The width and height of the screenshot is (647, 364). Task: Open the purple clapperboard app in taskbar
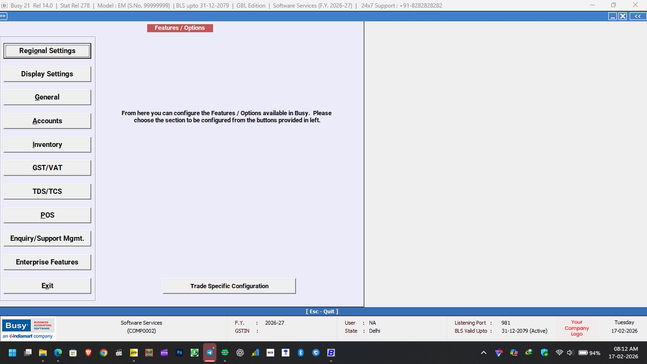pos(164,352)
